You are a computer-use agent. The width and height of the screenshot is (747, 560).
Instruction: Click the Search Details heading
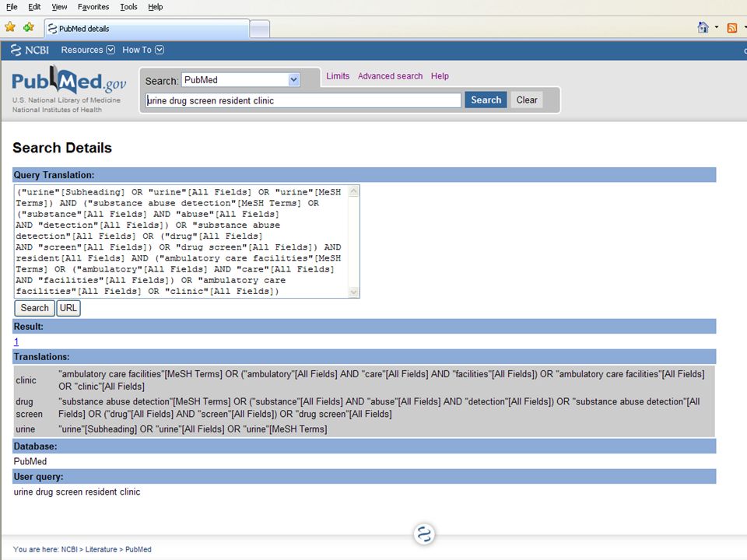pos(62,148)
